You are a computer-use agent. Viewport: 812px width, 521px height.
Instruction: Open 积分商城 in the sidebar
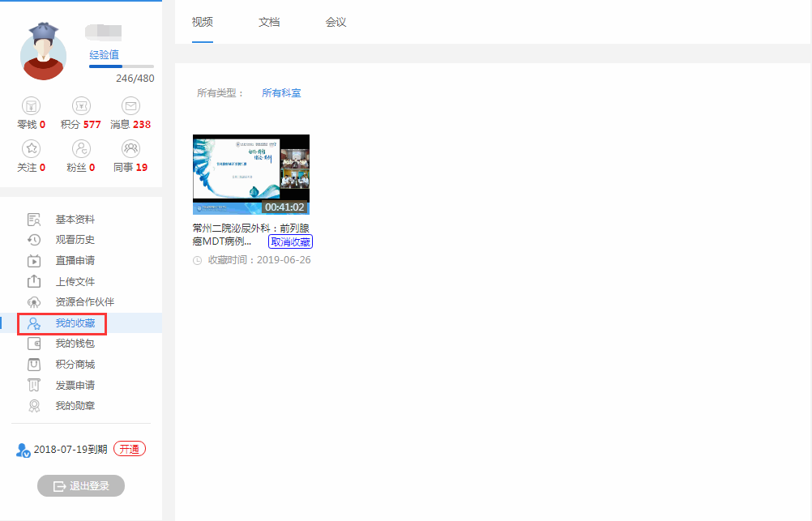75,365
